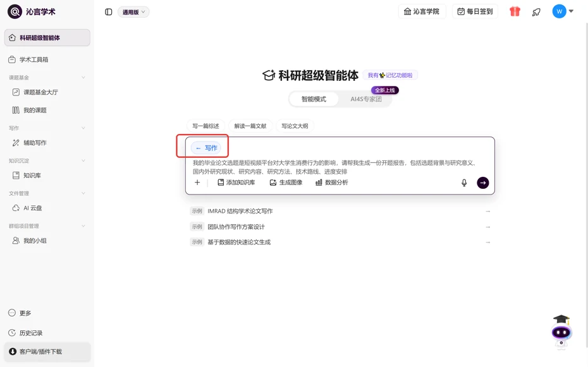Screen dimensions: 588x367
Task: Switch to 智能模式 tab
Action: [x=314, y=99]
